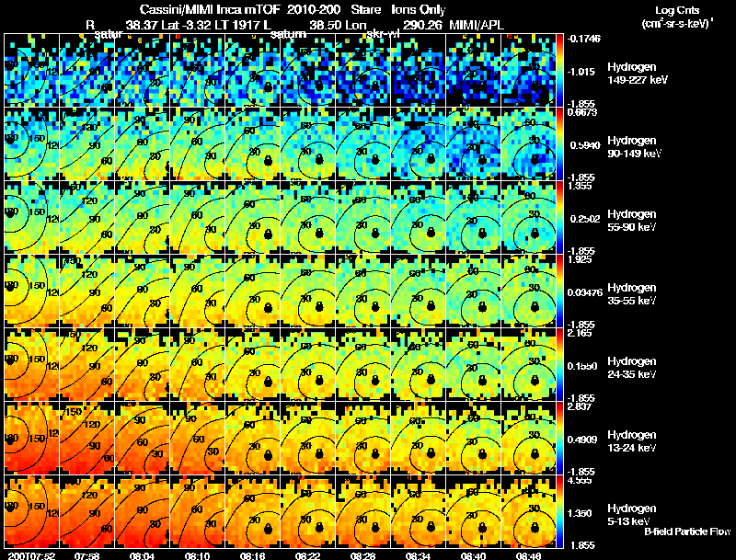Click Saturn marker in 149-227 keV panel at 08:22

tap(319, 86)
